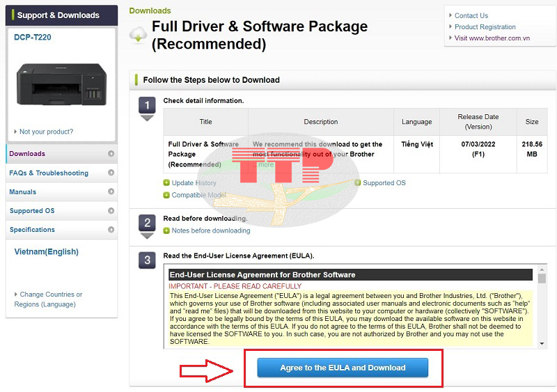The height and width of the screenshot is (392, 557).
Task: Click the arrow icon in the Downloads row
Action: tap(111, 154)
